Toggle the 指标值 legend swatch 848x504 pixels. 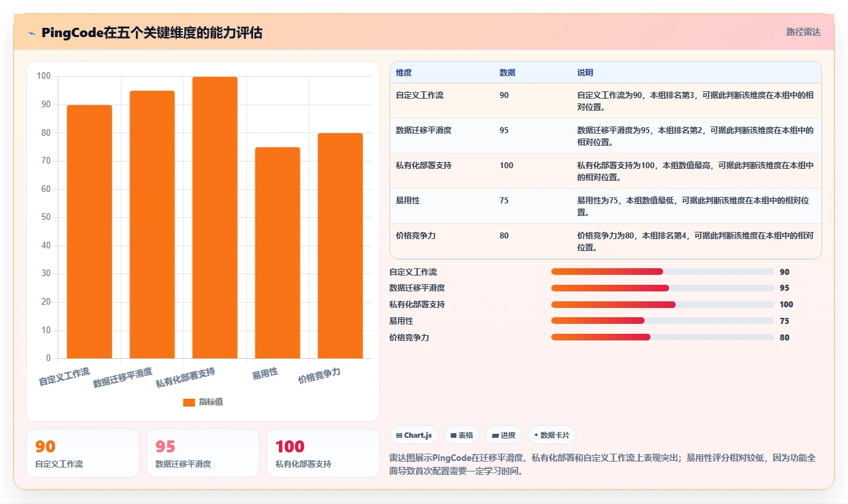point(189,402)
